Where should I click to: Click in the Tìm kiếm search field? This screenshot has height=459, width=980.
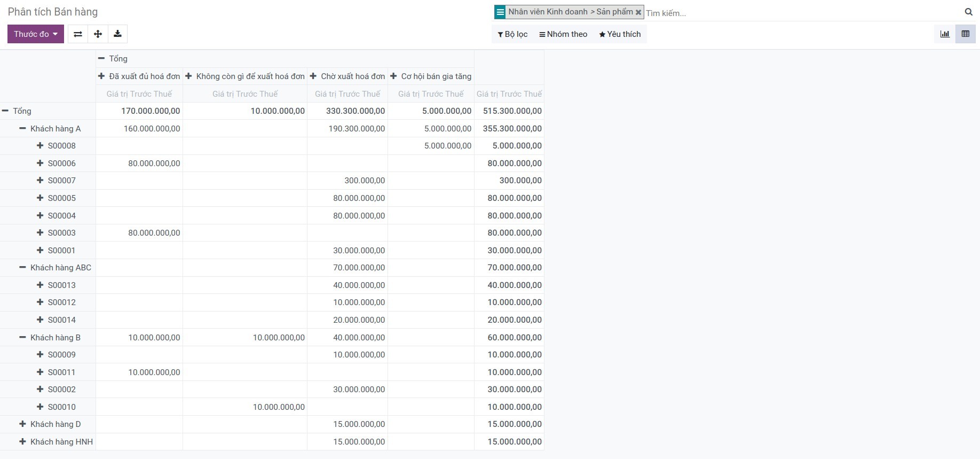tap(801, 13)
